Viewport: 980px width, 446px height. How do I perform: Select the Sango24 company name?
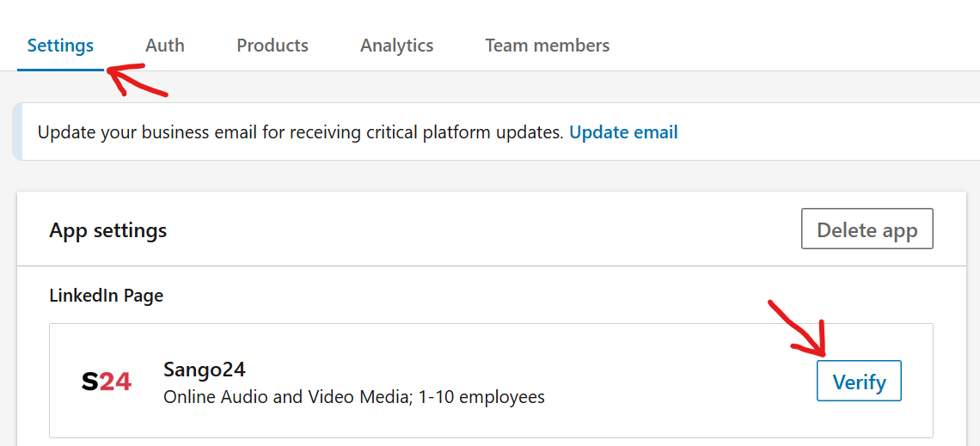pos(205,370)
